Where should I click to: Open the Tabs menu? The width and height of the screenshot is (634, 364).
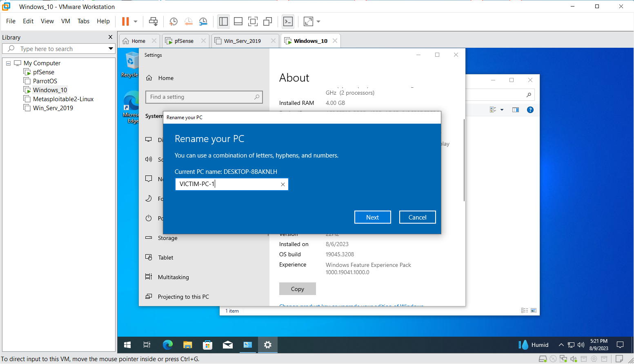click(83, 21)
